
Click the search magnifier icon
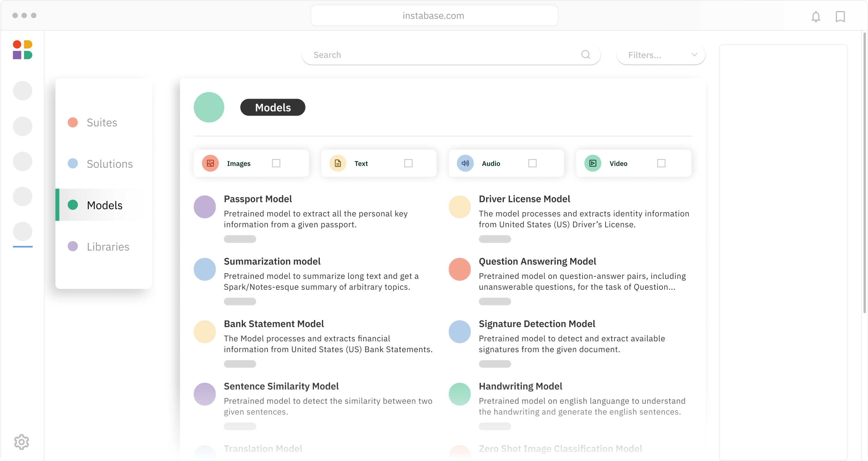tap(586, 55)
